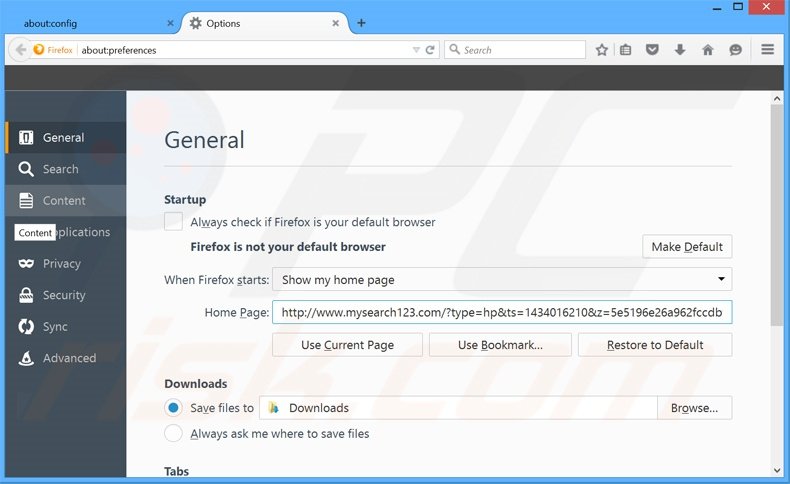Image resolution: width=790 pixels, height=484 pixels.
Task: Reload page with the refresh icon
Action: pos(430,50)
